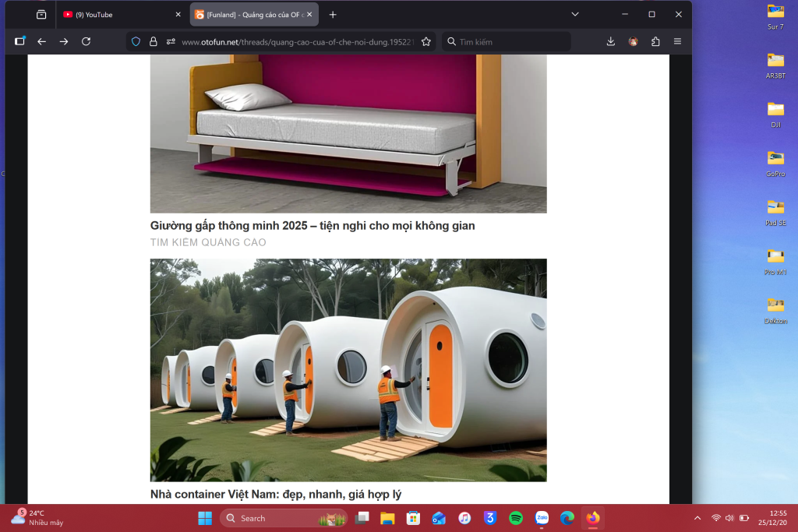Click the padlock to view connection security
This screenshot has width=798, height=532.
click(153, 41)
